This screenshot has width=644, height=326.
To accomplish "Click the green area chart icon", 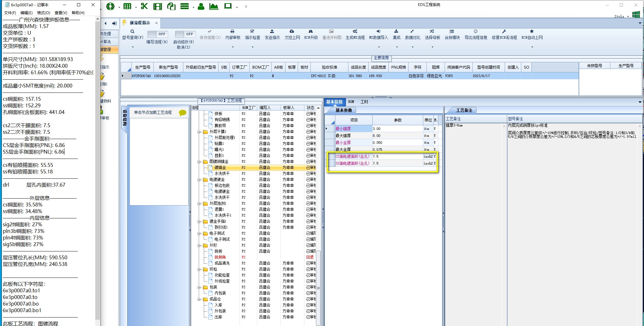I will coord(214,6).
